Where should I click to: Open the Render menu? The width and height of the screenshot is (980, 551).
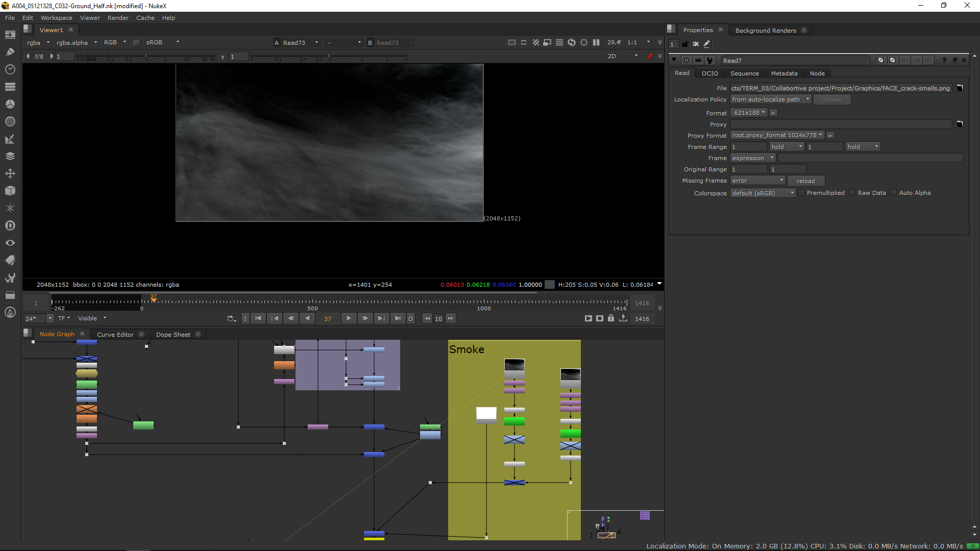coord(118,18)
